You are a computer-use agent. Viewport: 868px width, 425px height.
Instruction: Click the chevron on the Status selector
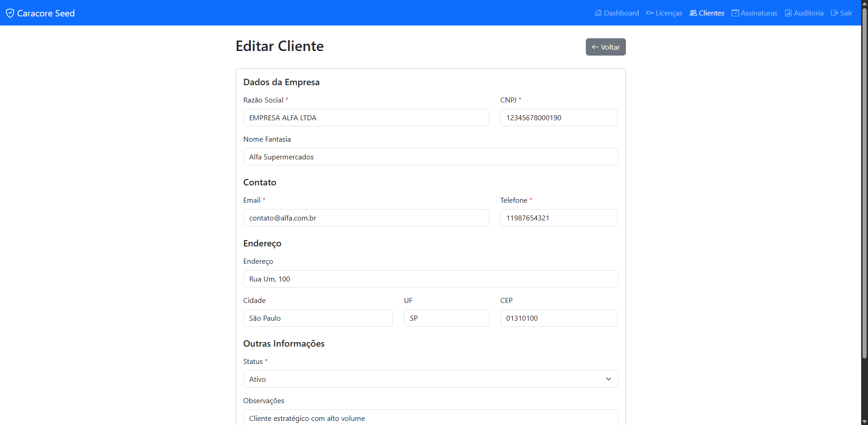(x=608, y=379)
